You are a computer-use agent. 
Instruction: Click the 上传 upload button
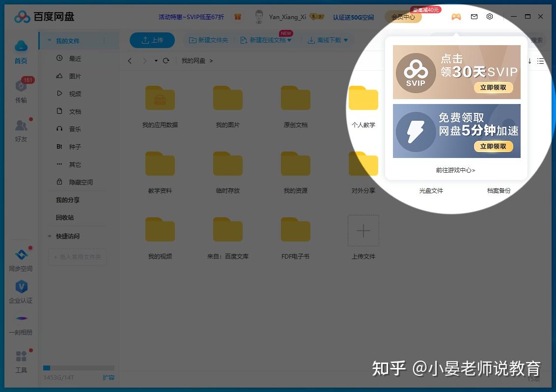coord(152,40)
